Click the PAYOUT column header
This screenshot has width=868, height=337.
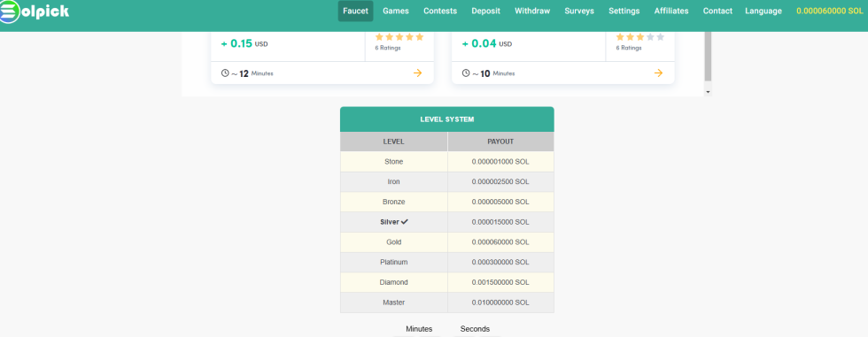point(500,142)
